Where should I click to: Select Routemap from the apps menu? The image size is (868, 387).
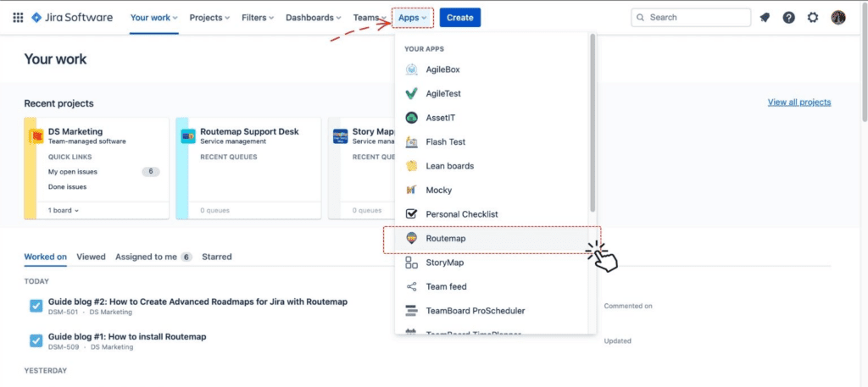pyautogui.click(x=492, y=239)
